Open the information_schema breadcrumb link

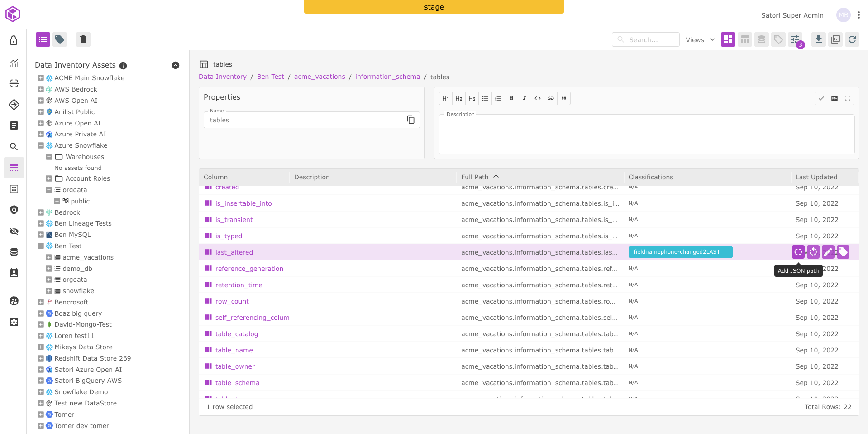point(387,77)
